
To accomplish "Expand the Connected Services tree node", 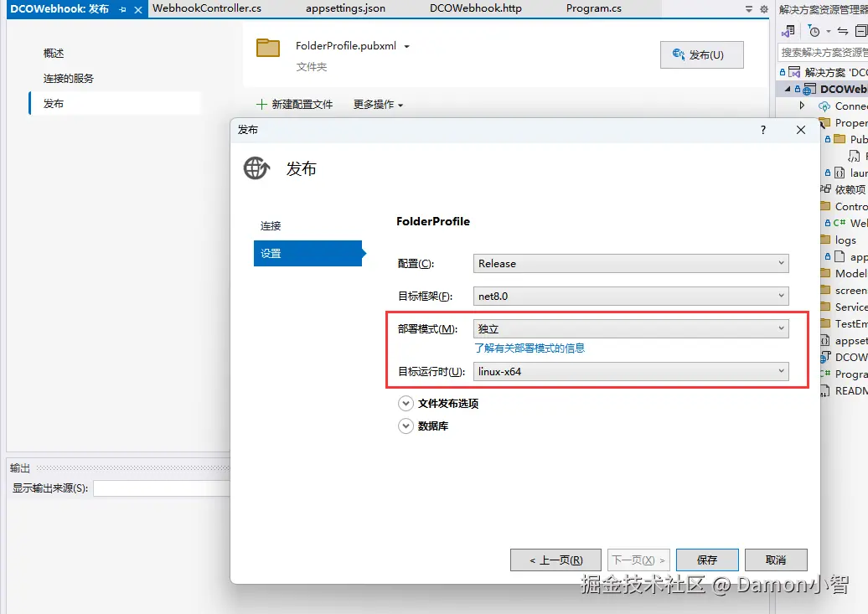I will (802, 106).
